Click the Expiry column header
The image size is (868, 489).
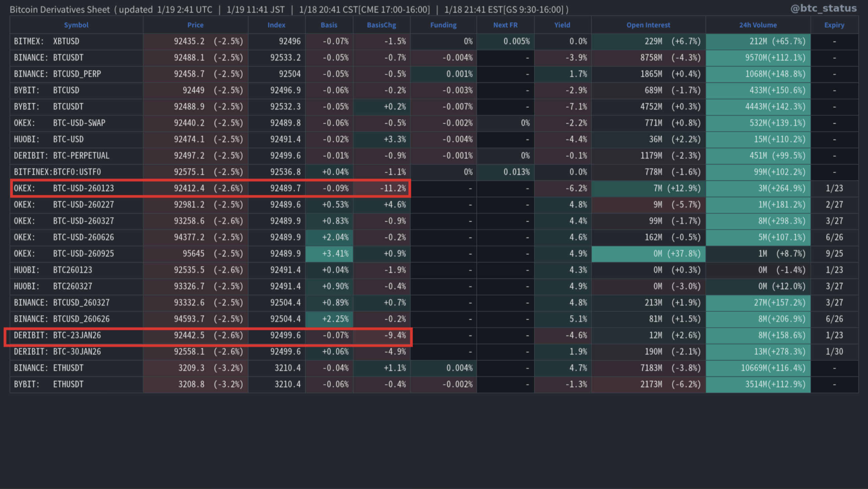tap(834, 25)
